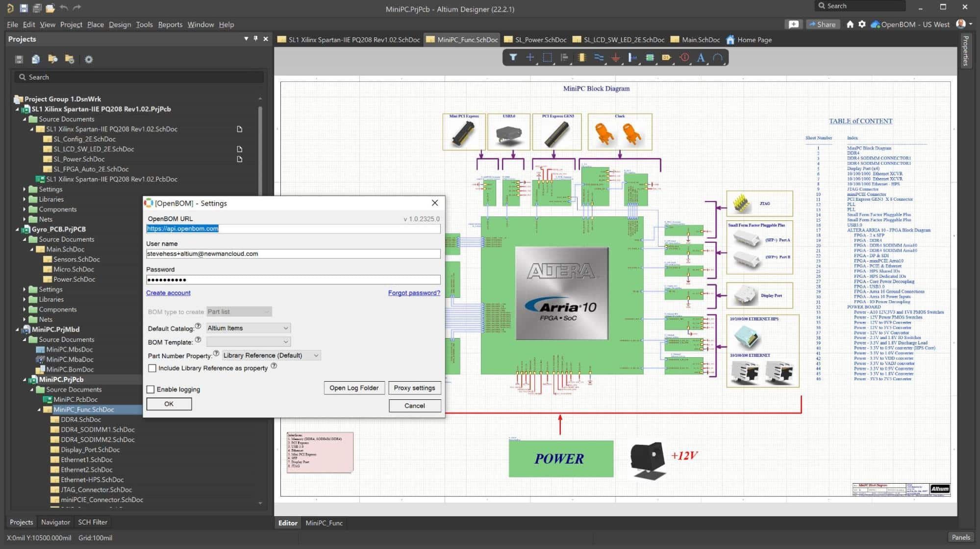
Task: Open Projects panel gear settings
Action: (89, 59)
